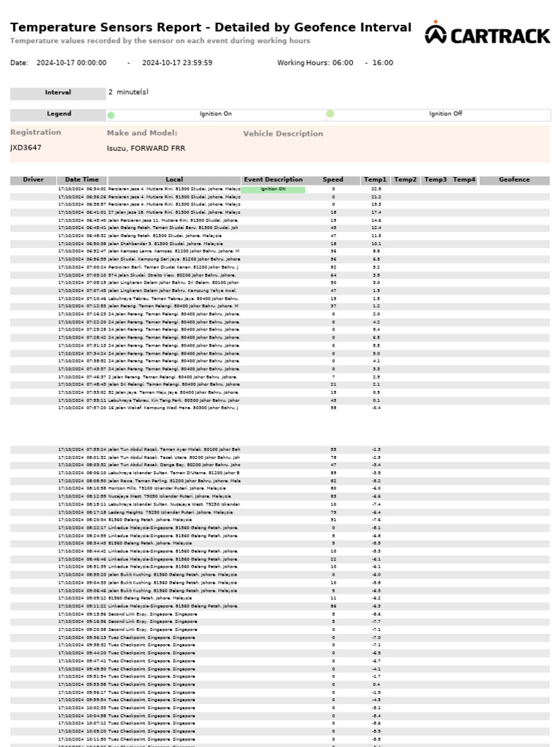Click the 'Local' column header

pyautogui.click(x=174, y=180)
